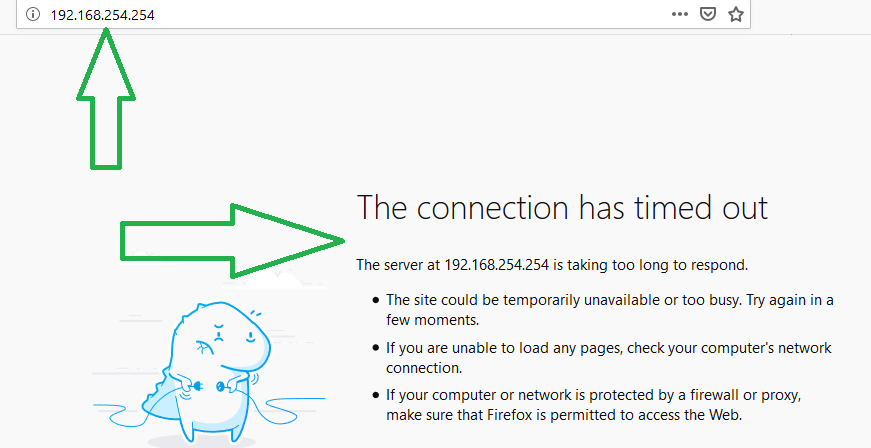Click the green upward arrow annotation

106,99
